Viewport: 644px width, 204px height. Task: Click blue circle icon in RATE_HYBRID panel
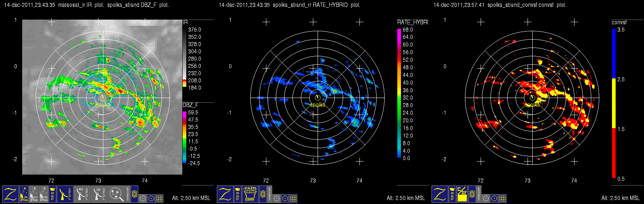click(285, 199)
